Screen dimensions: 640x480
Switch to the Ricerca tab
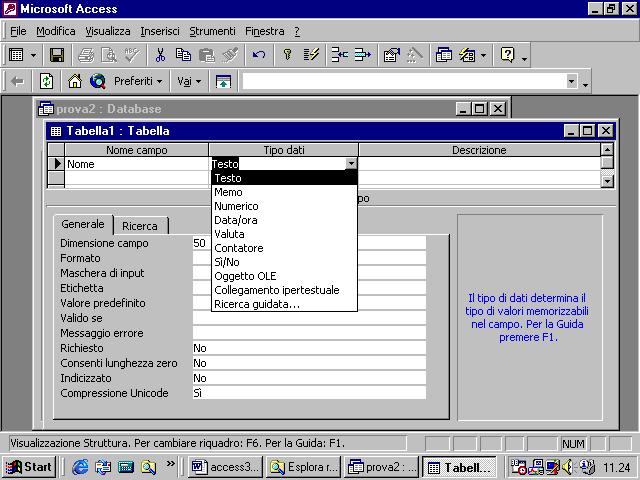point(140,226)
